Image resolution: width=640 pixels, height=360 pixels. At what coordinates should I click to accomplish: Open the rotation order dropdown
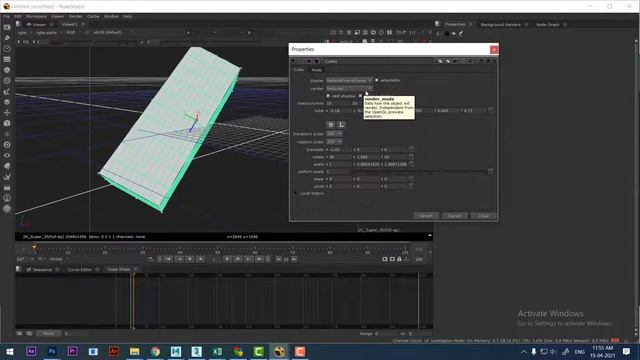pyautogui.click(x=334, y=142)
